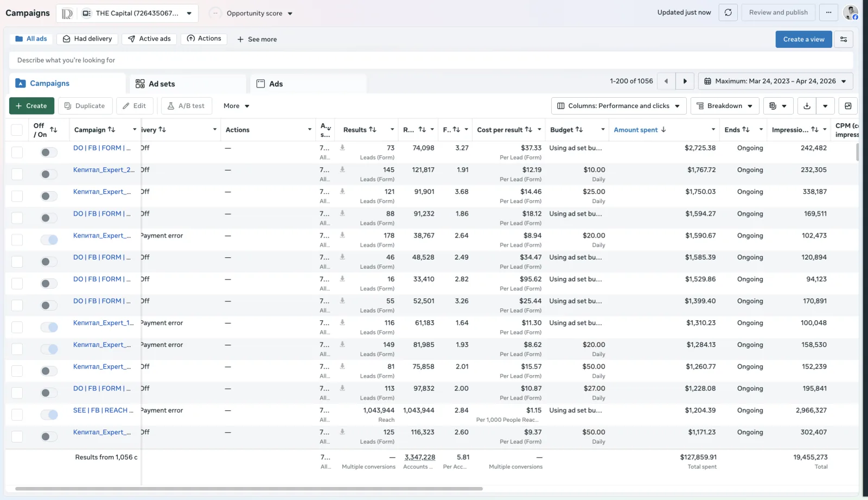
Task: Open the More actions dropdown
Action: click(237, 106)
